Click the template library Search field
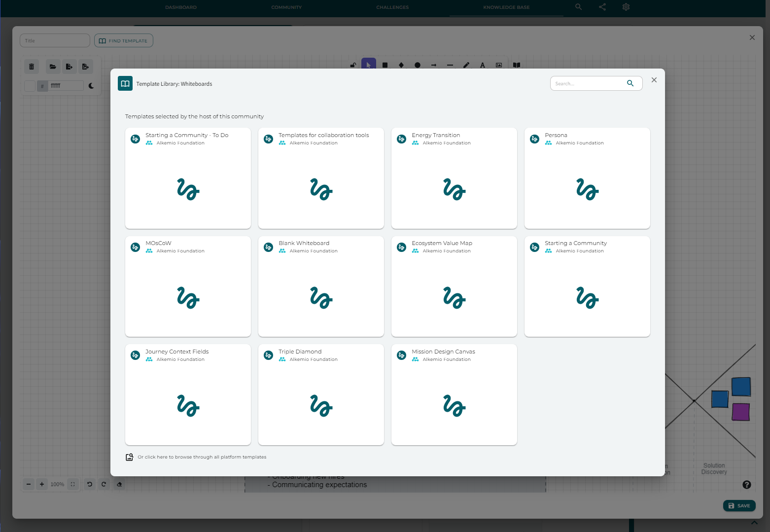The image size is (770, 532). tap(588, 83)
